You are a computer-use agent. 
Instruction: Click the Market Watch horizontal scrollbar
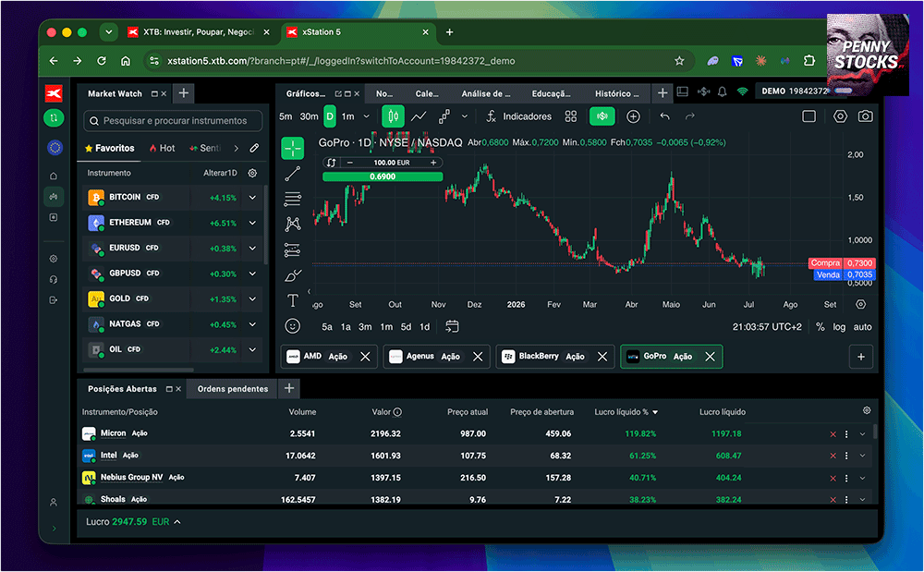[139, 370]
